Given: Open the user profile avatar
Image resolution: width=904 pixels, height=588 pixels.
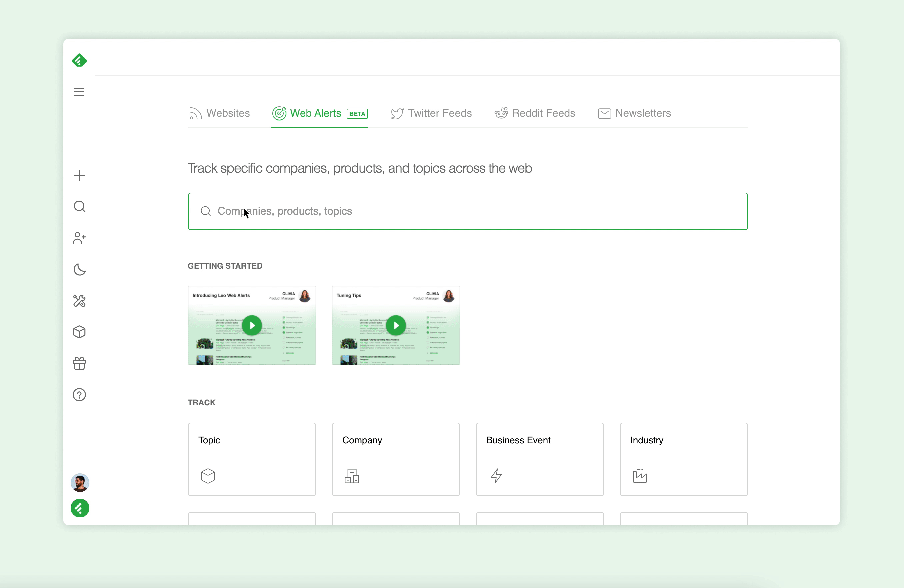Looking at the screenshot, I should (80, 482).
